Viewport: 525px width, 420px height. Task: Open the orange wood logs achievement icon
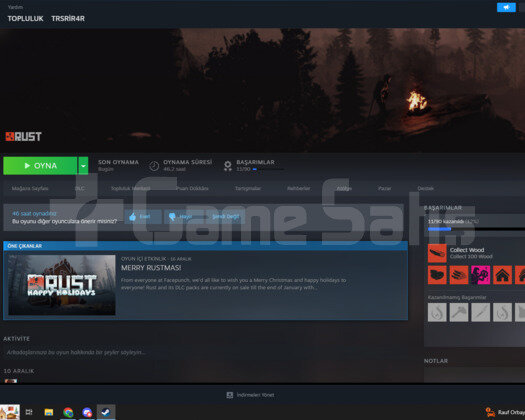[459, 275]
